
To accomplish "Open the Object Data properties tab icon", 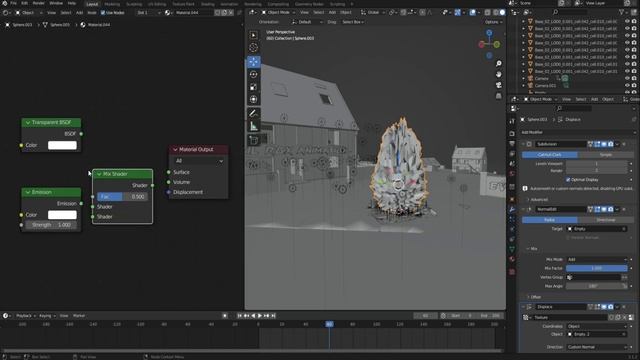I will pos(512,249).
